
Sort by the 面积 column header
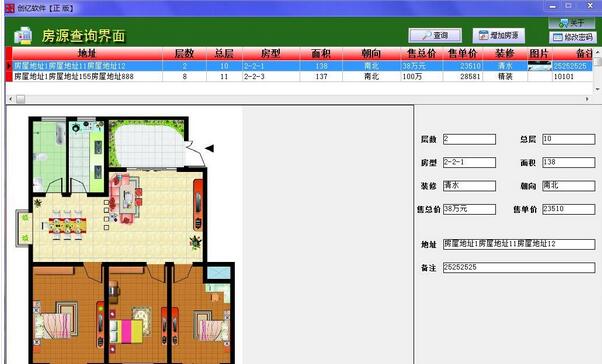[x=321, y=53]
